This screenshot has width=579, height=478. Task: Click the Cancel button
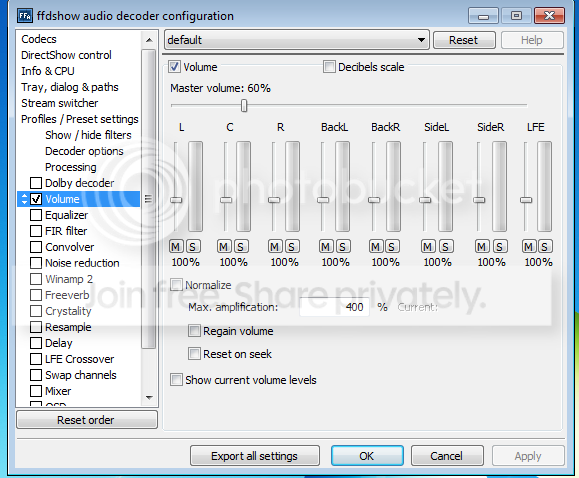coord(446,456)
